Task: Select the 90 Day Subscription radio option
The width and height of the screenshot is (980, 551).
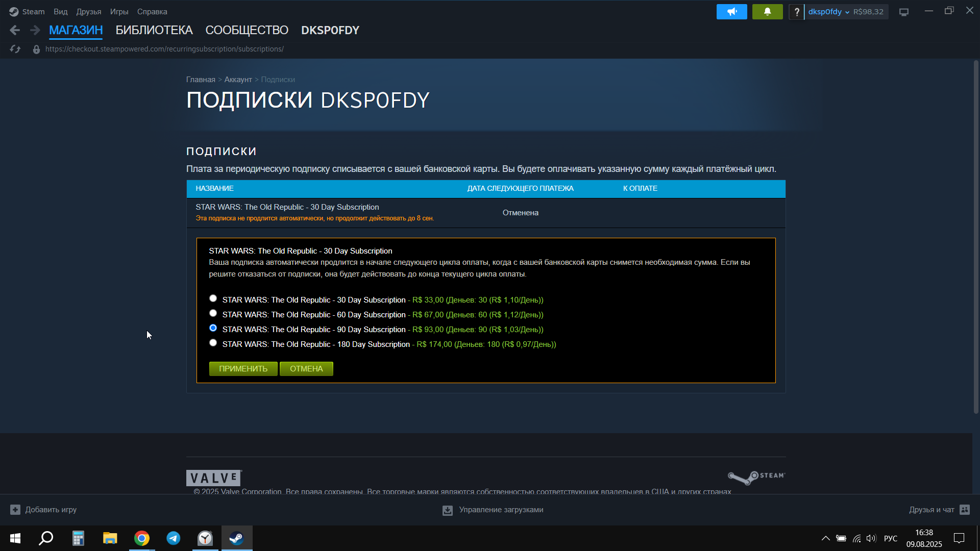Action: [213, 328]
